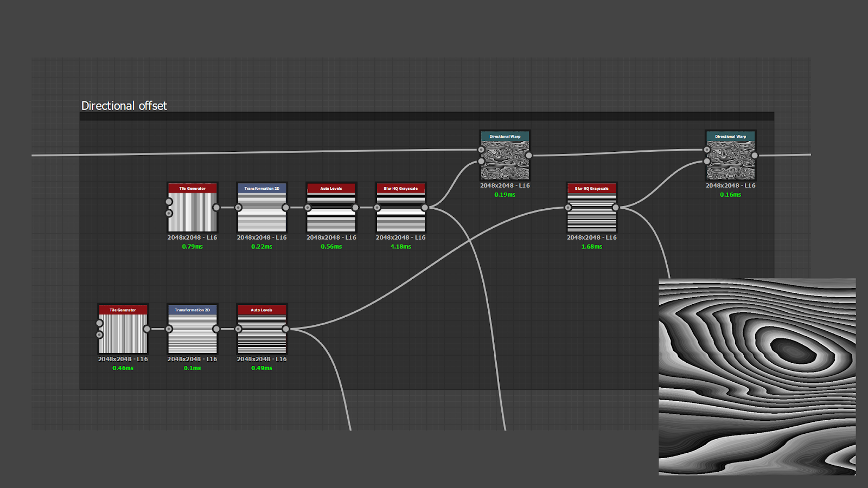Click the 0.1ms timing label
868x488 pixels.
tap(193, 368)
